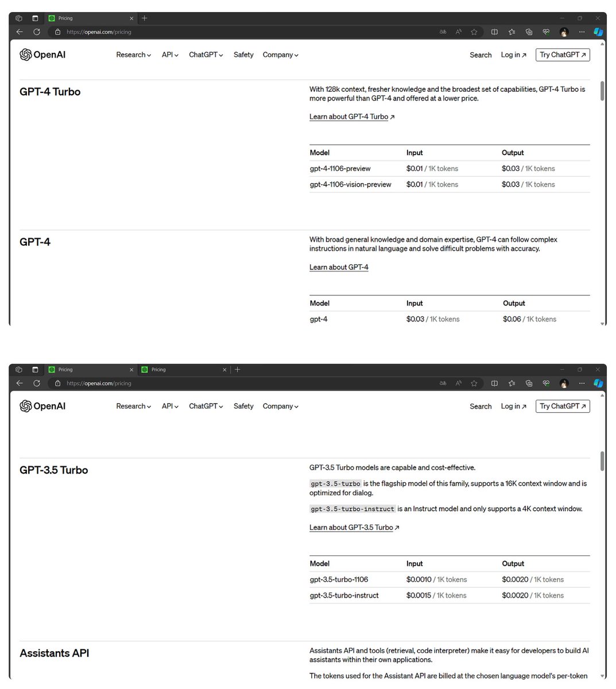Screen dimensions: 616x689
Task: Open Workspaces icon in top browser window
Action: tap(19, 18)
